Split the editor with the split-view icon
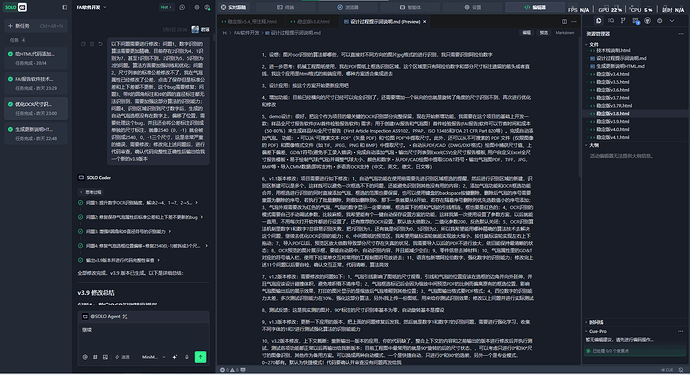 pos(564,22)
